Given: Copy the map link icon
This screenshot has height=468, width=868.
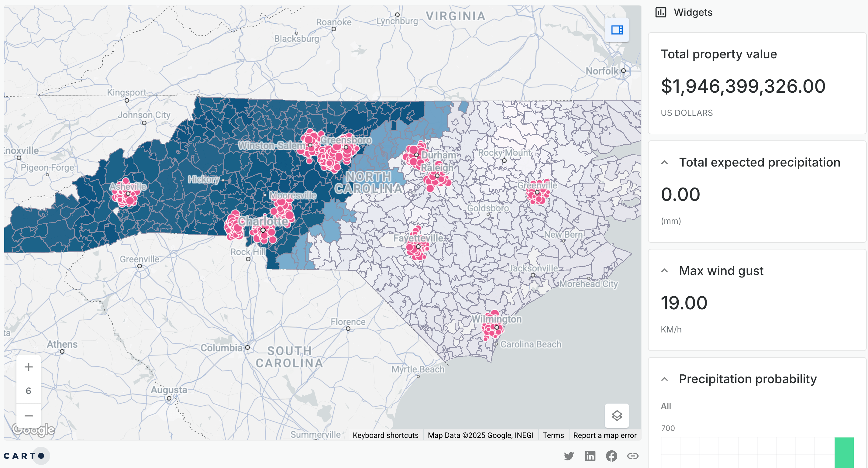Looking at the screenshot, I should click(632, 456).
